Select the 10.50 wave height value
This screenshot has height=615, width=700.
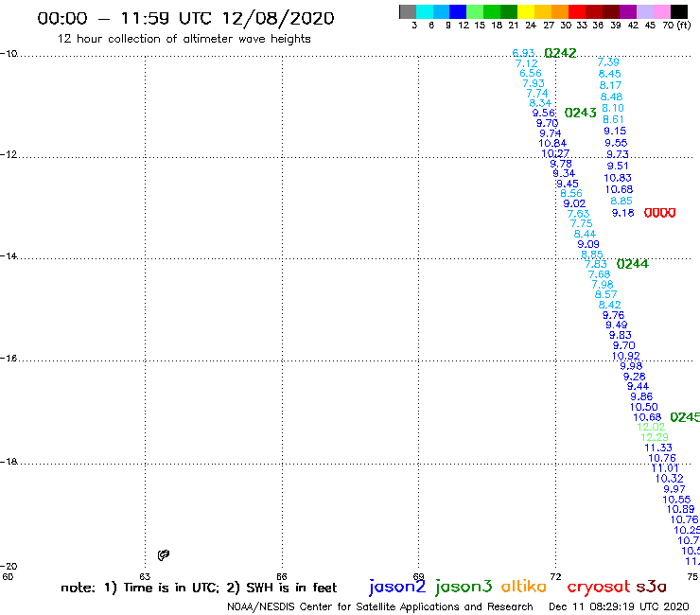(x=644, y=407)
